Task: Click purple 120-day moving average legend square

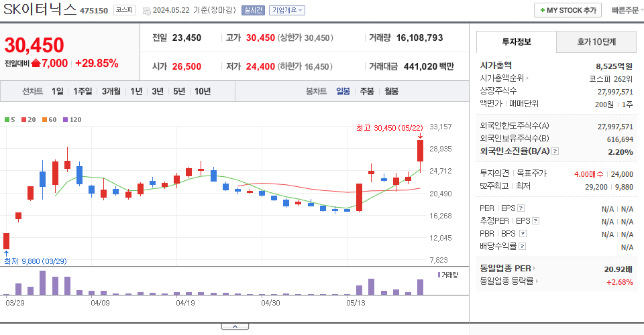Action: click(65, 120)
